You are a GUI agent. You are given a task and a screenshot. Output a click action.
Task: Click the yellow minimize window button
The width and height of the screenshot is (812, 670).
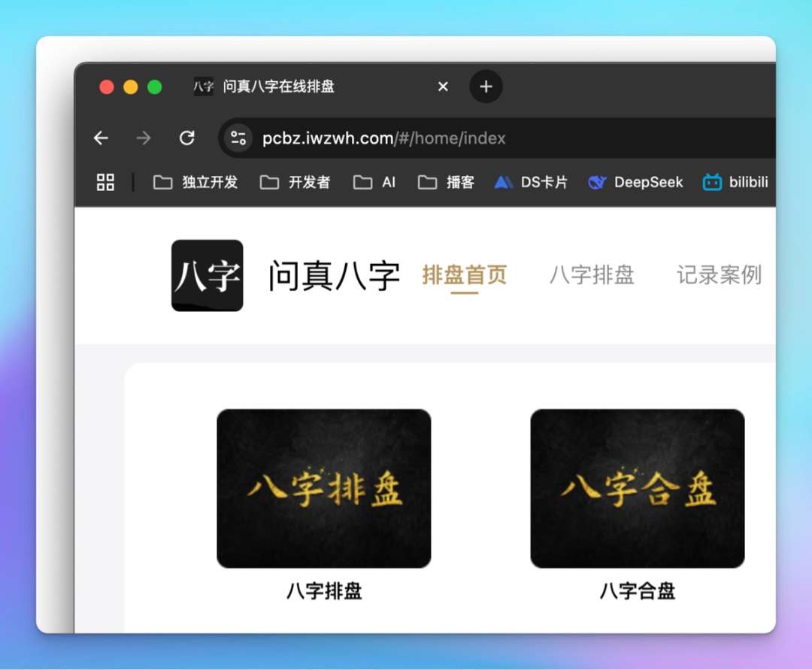(131, 87)
